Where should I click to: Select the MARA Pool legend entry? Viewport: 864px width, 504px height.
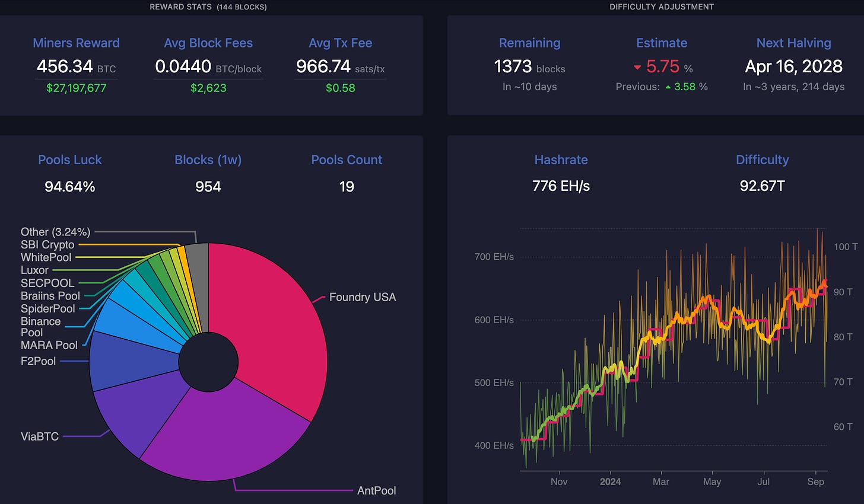tap(50, 345)
